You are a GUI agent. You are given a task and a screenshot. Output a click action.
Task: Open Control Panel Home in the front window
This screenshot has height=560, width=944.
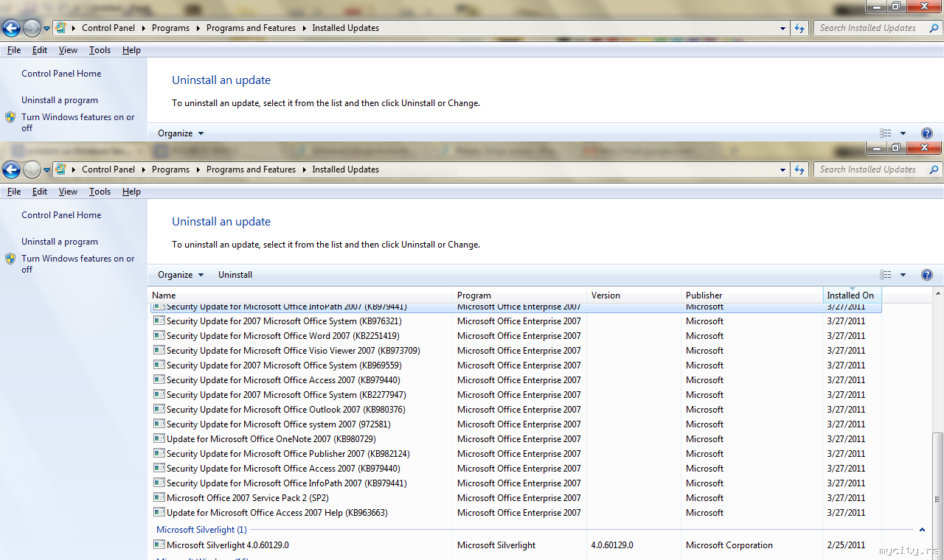pyautogui.click(x=61, y=215)
